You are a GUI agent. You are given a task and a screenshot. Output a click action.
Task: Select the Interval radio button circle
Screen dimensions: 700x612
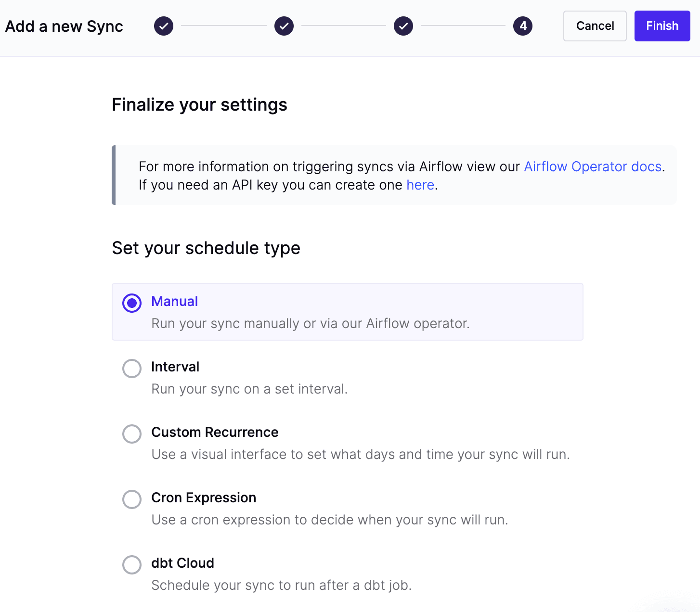pos(132,369)
